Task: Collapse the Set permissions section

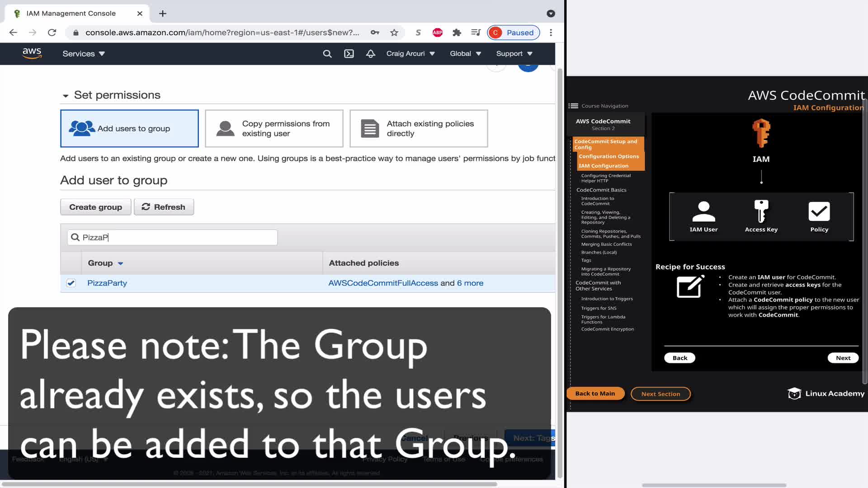Action: pyautogui.click(x=66, y=96)
